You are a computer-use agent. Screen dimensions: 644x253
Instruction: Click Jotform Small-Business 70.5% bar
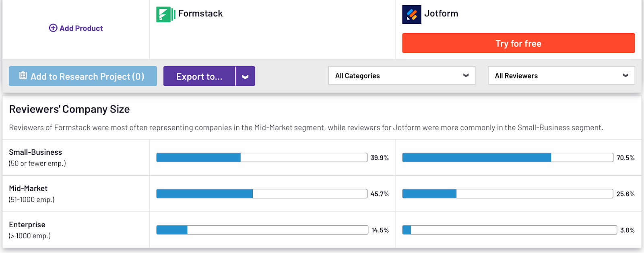pyautogui.click(x=508, y=158)
